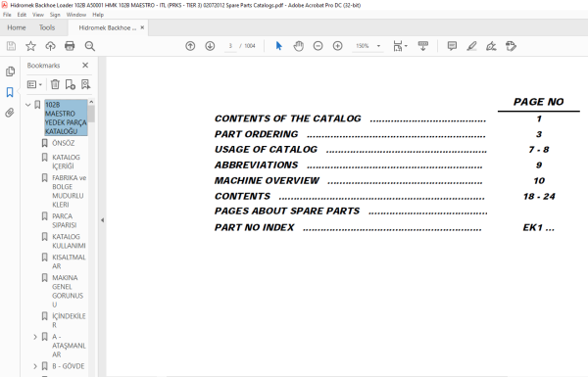Screen dimensions: 588x377
Task: Collapse the 102B MAESTRO root bookmark
Action: coord(28,105)
